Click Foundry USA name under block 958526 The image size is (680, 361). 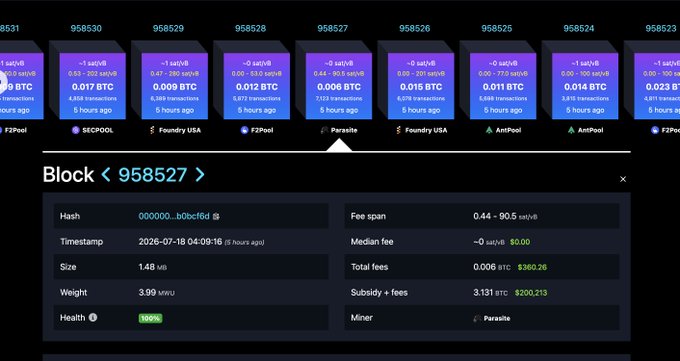tap(426, 130)
